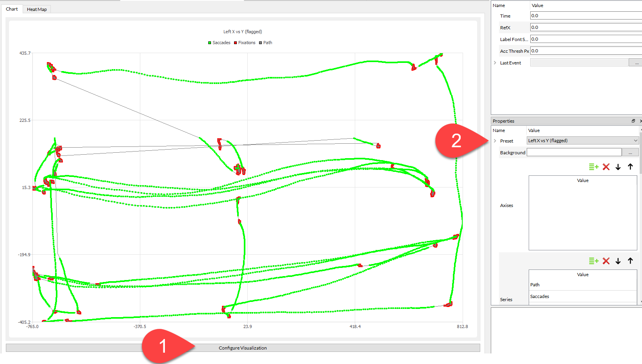Toggle the Fixations legend entry

pos(245,43)
